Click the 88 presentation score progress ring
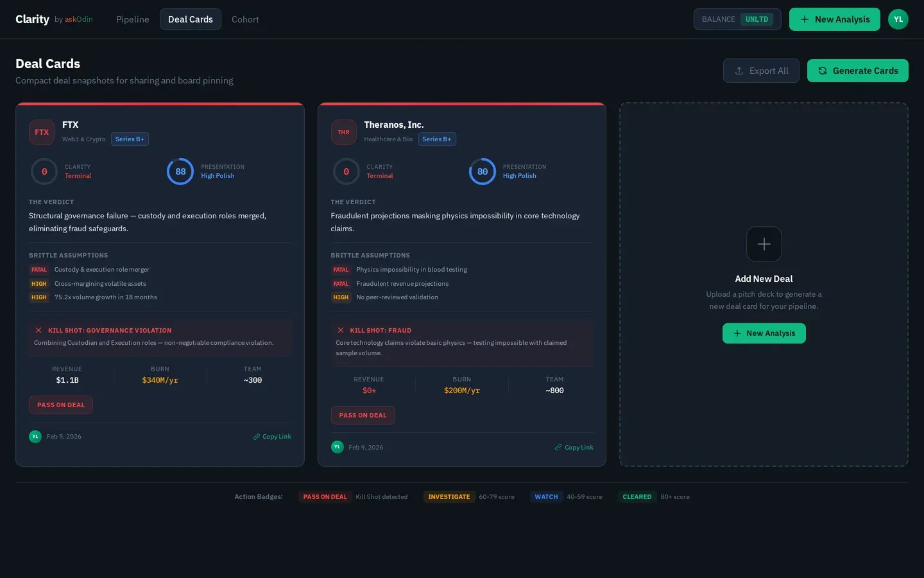 (x=180, y=171)
